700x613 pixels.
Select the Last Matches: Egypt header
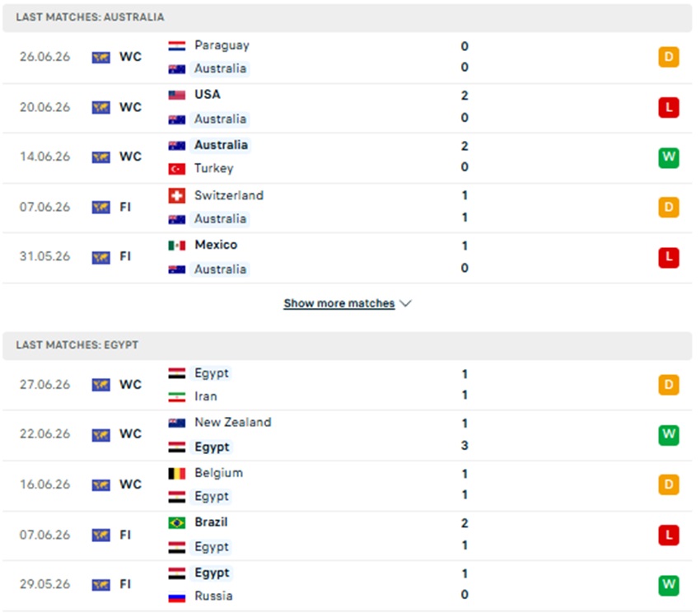[x=348, y=345]
